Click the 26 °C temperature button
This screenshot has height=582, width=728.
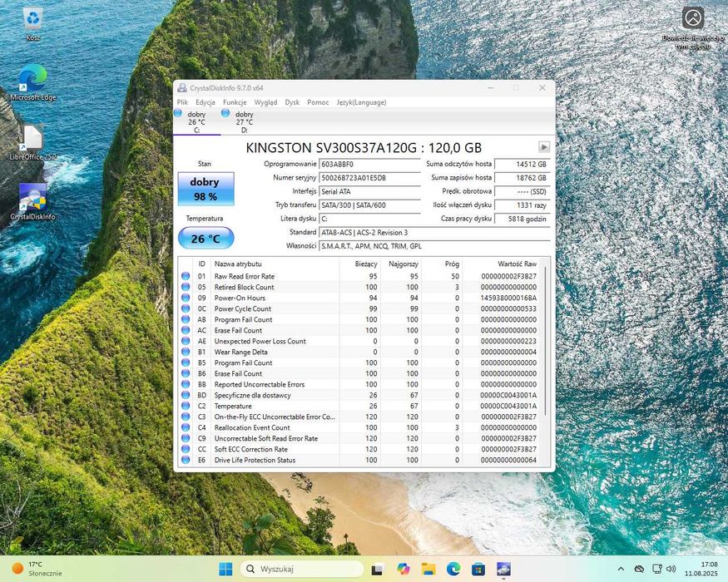[206, 239]
